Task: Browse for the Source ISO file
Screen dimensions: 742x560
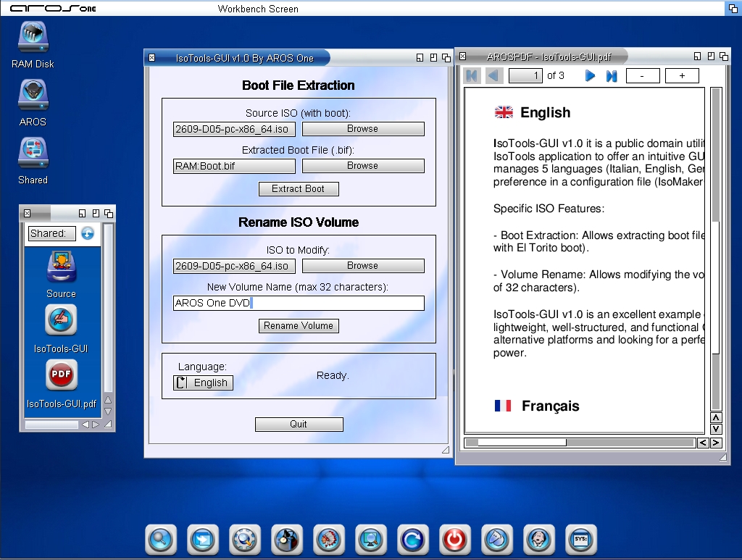Action: pyautogui.click(x=363, y=129)
